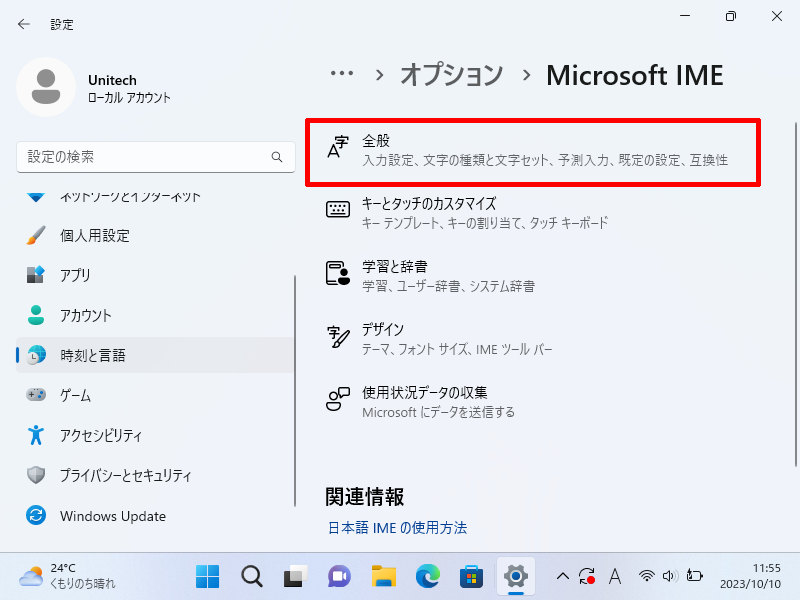Open アカウント in the sidebar
Viewport: 800px width, 600px height.
155,315
